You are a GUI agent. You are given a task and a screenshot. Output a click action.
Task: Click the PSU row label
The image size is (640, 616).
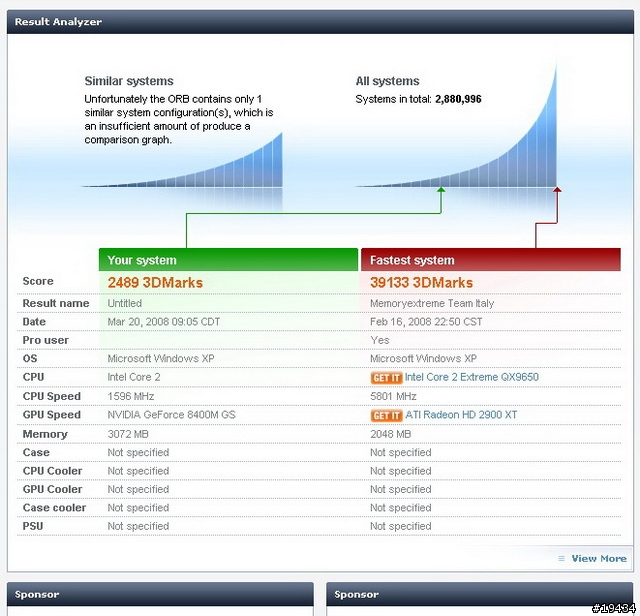tap(33, 526)
